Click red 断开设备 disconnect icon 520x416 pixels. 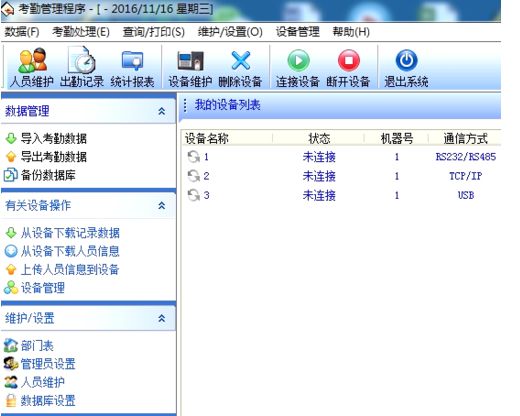(x=349, y=61)
